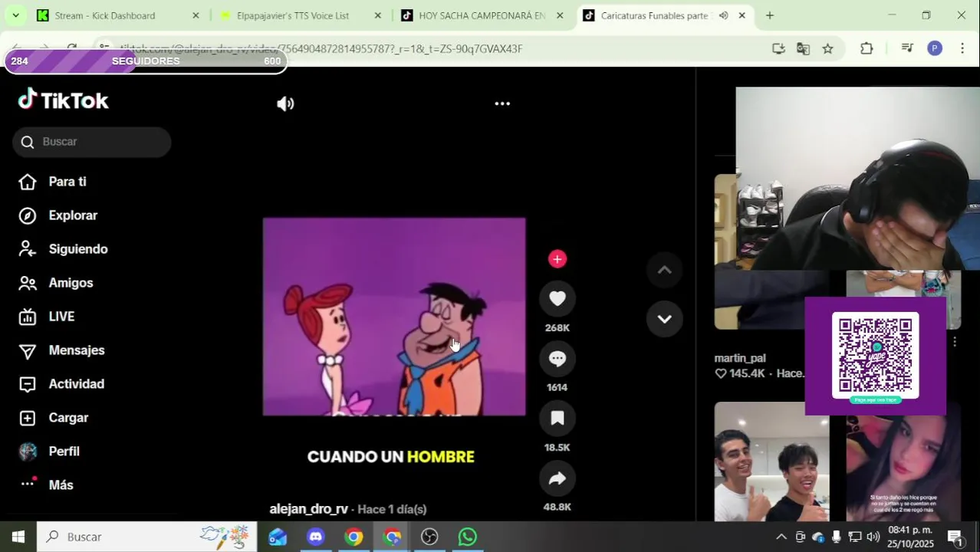
Task: Show hidden system tray icons
Action: [x=781, y=537]
